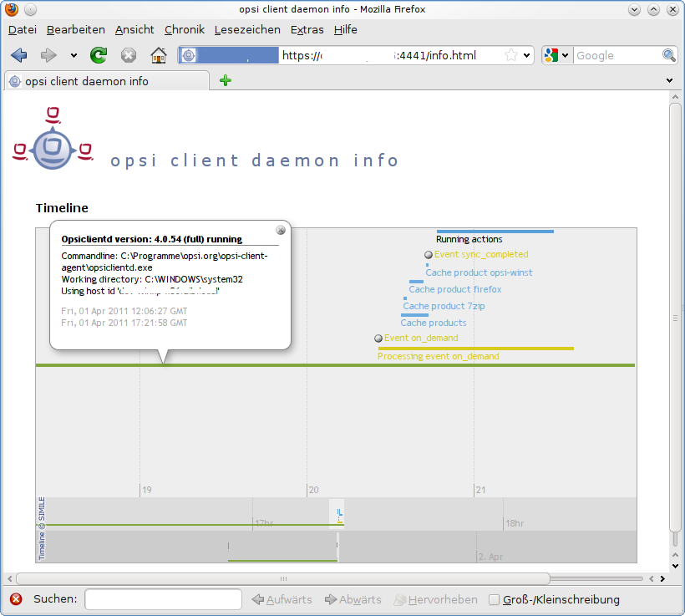Go to the home page icon

pyautogui.click(x=159, y=55)
